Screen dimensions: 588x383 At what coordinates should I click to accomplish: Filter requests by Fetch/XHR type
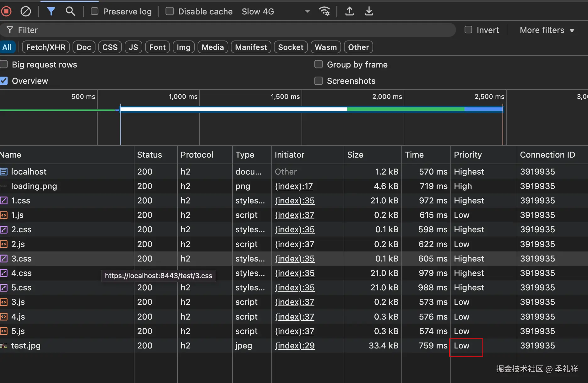[46, 47]
